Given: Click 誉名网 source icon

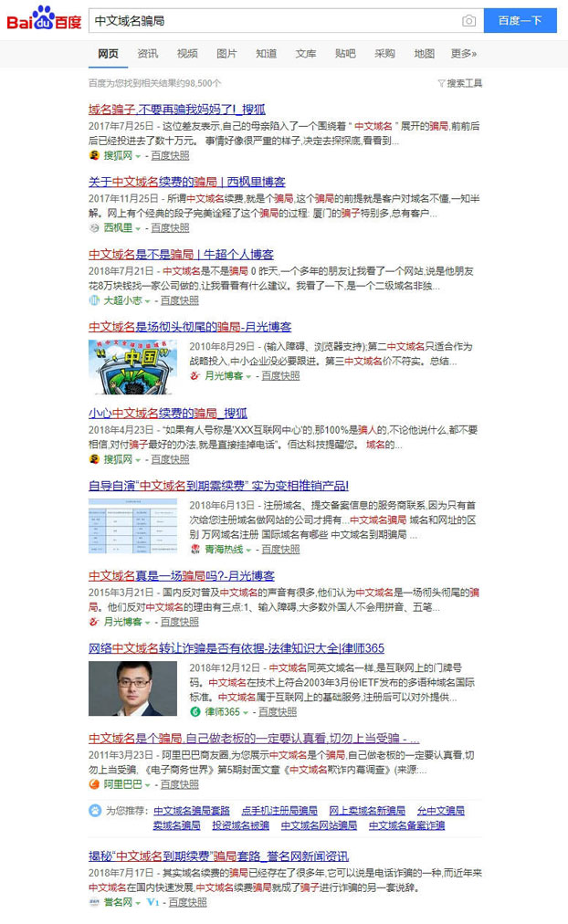Looking at the screenshot, I should coord(94,902).
